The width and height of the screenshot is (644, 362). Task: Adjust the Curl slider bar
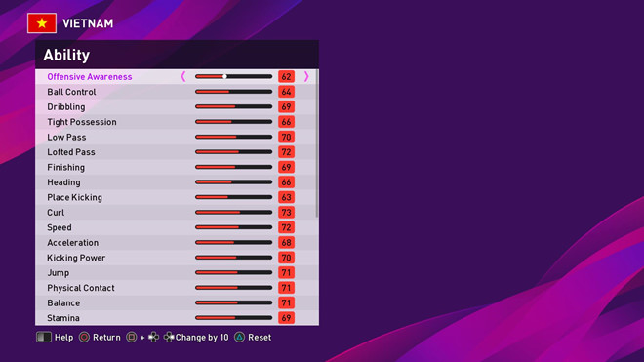point(234,213)
